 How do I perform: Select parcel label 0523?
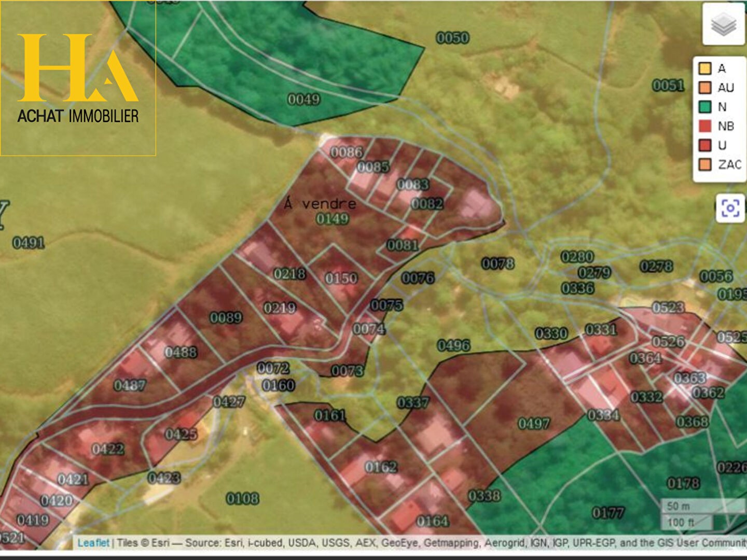pyautogui.click(x=668, y=307)
